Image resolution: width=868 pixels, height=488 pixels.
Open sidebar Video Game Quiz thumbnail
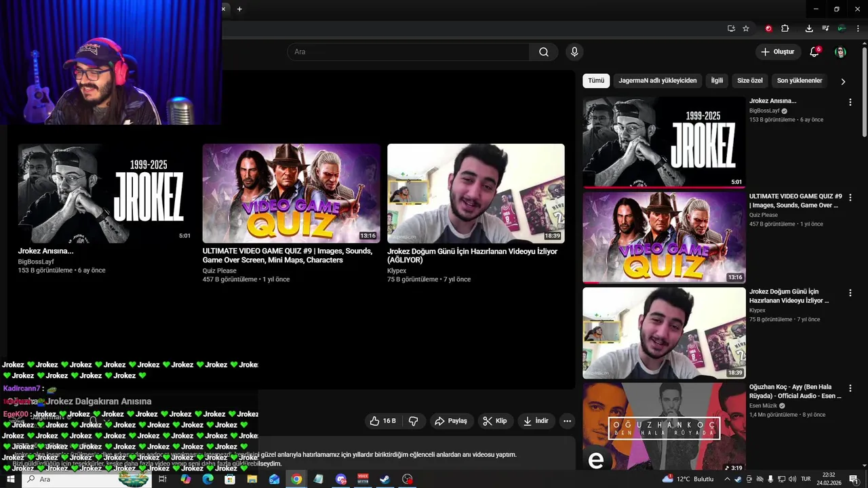point(664,237)
